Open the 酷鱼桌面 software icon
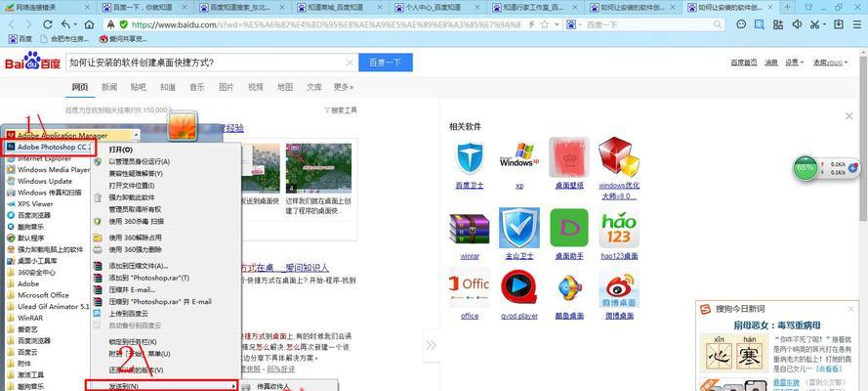The image size is (868, 391). [569, 289]
